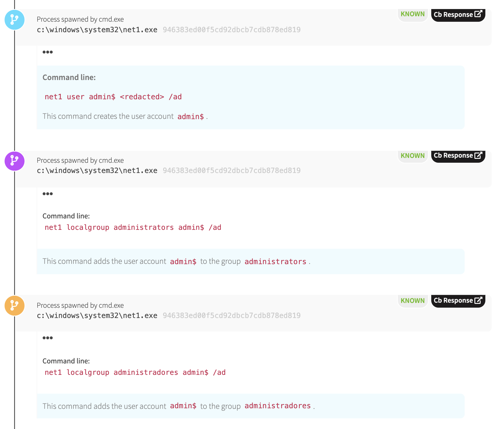Open Cb Response for the third process
Image resolution: width=504 pixels, height=429 pixels.
pyautogui.click(x=458, y=301)
